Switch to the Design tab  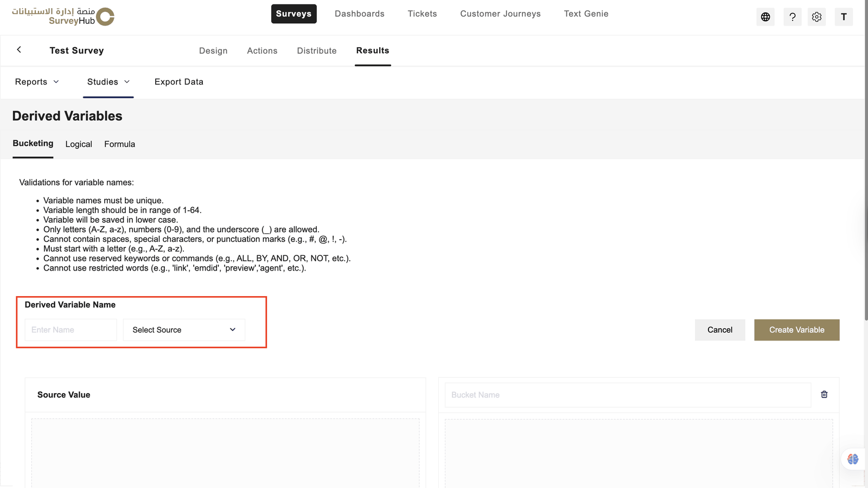[x=213, y=50]
